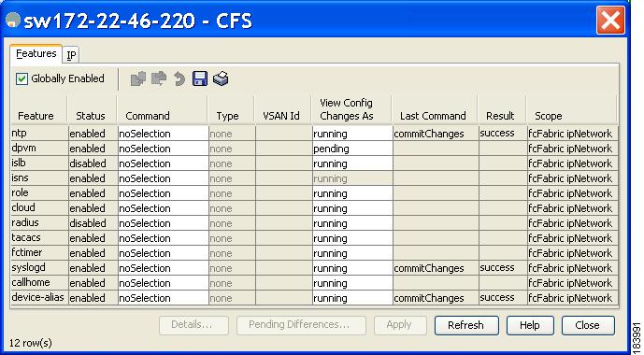This screenshot has width=644, height=355.
Task: Click the Copy icon in the toolbar
Action: [x=138, y=78]
